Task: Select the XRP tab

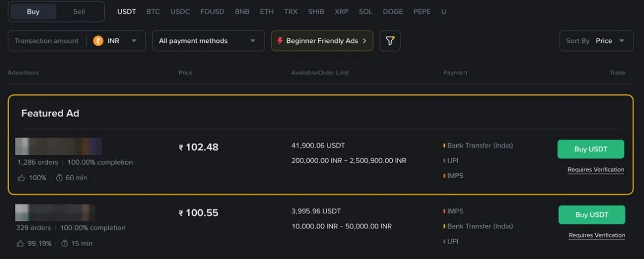Action: [x=341, y=11]
